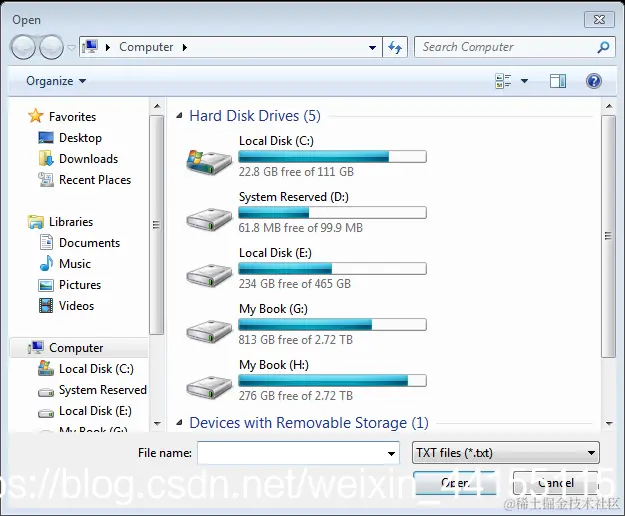Image resolution: width=625 pixels, height=516 pixels.
Task: Click 22.8 GB free of 111 GB text
Action: 296,172
